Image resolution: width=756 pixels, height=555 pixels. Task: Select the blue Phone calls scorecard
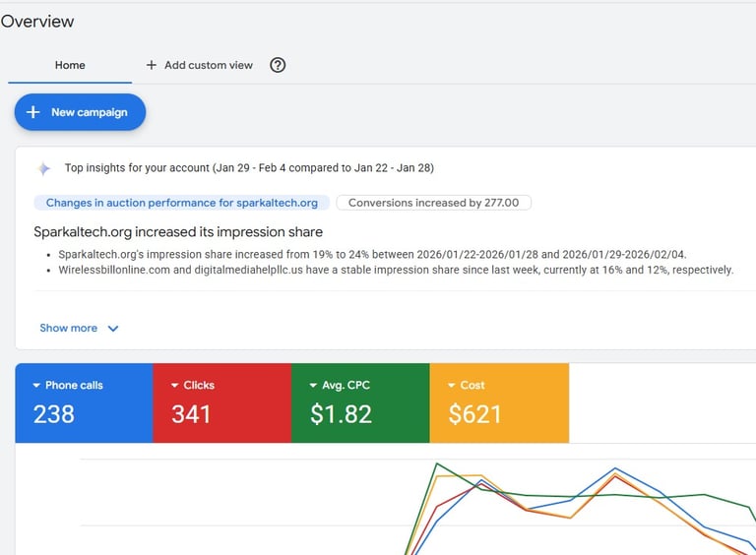[x=84, y=403]
